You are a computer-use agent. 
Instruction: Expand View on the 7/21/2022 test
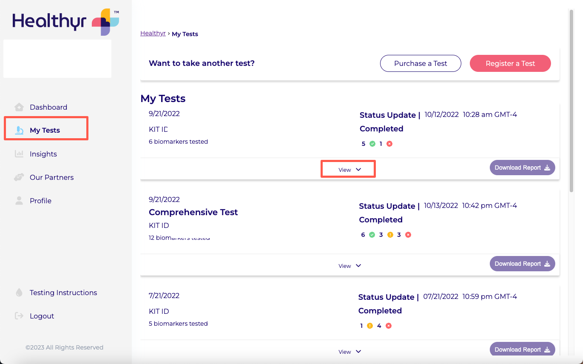tap(349, 352)
